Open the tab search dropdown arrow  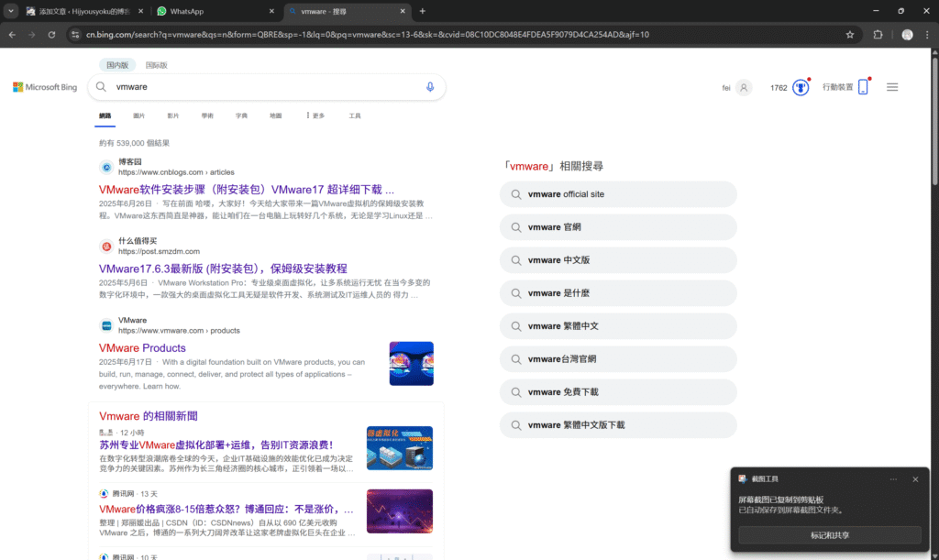tap(11, 11)
